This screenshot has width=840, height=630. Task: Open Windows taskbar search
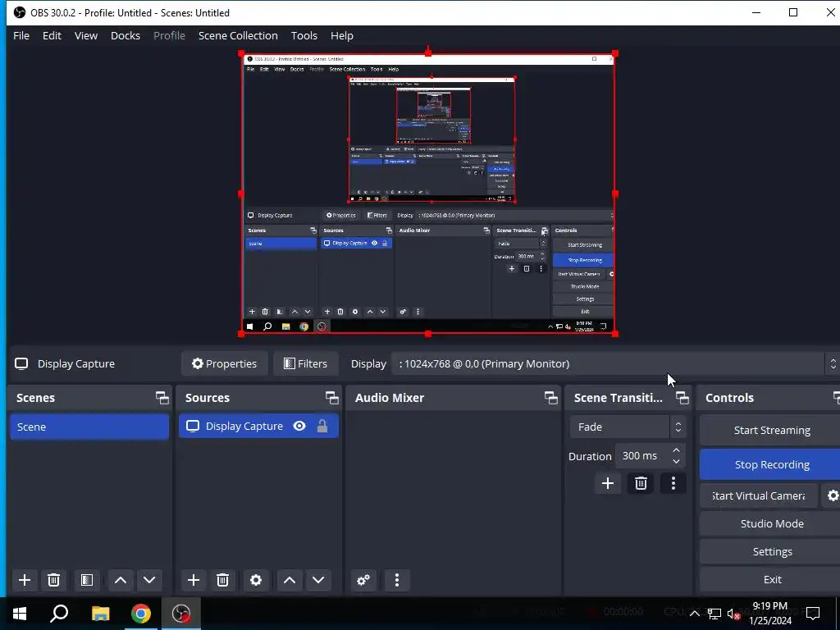(x=59, y=614)
